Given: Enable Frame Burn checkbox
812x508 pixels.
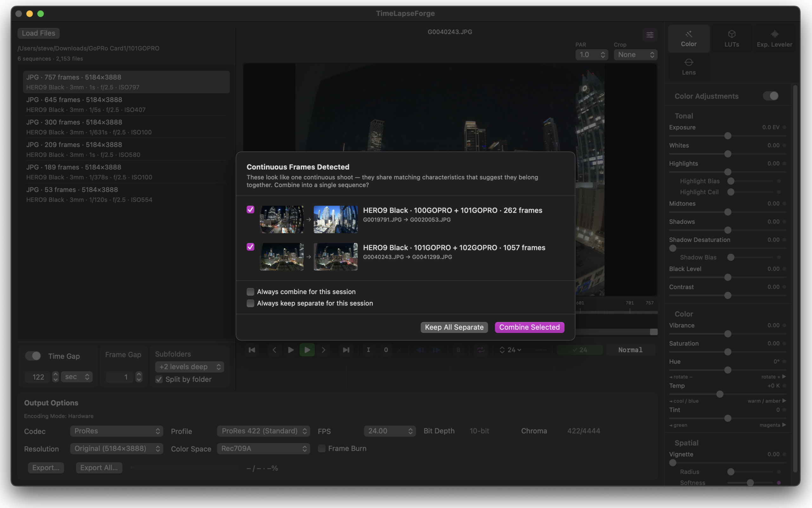Looking at the screenshot, I should [321, 449].
